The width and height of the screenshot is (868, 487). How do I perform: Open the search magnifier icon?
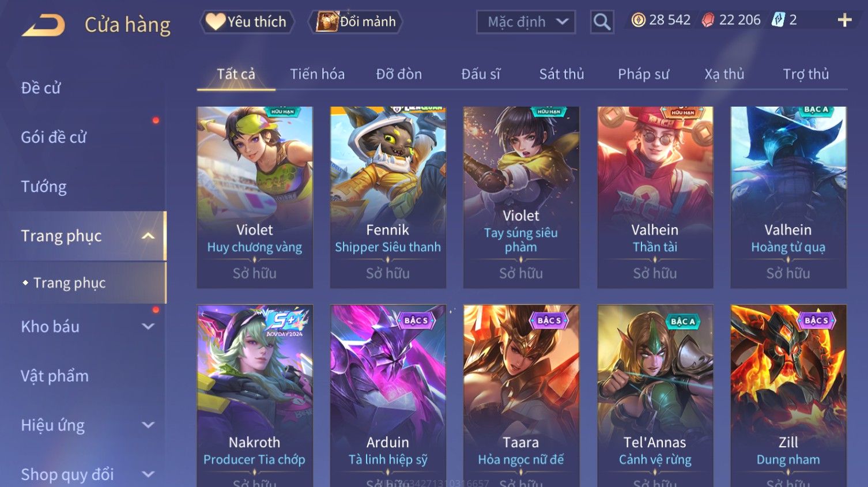tap(602, 22)
